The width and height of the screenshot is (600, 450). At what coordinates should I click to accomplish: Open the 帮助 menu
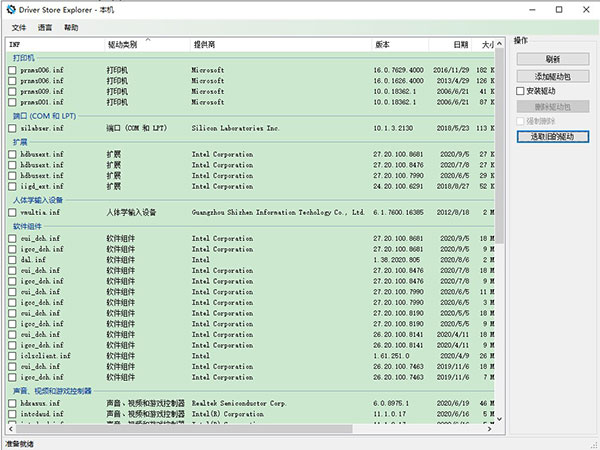tap(70, 27)
